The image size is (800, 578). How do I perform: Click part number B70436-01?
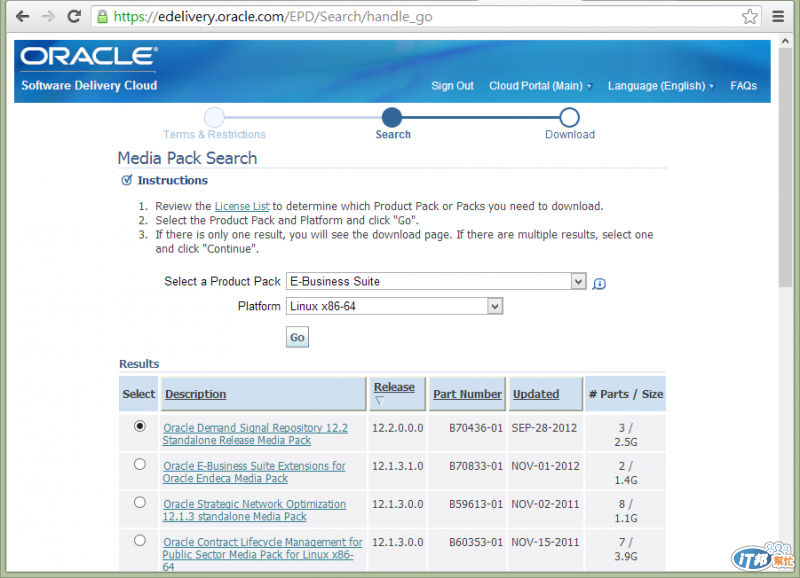(x=476, y=428)
